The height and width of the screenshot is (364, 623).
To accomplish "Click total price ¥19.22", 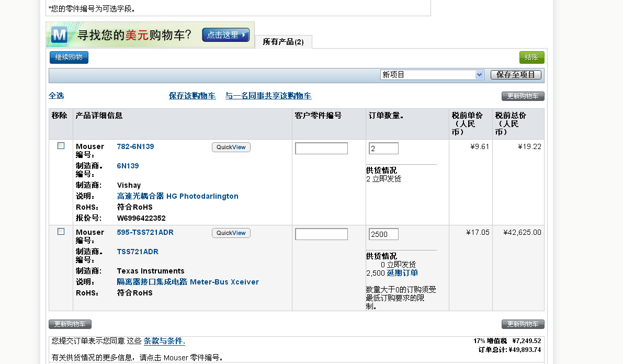I will 530,146.
